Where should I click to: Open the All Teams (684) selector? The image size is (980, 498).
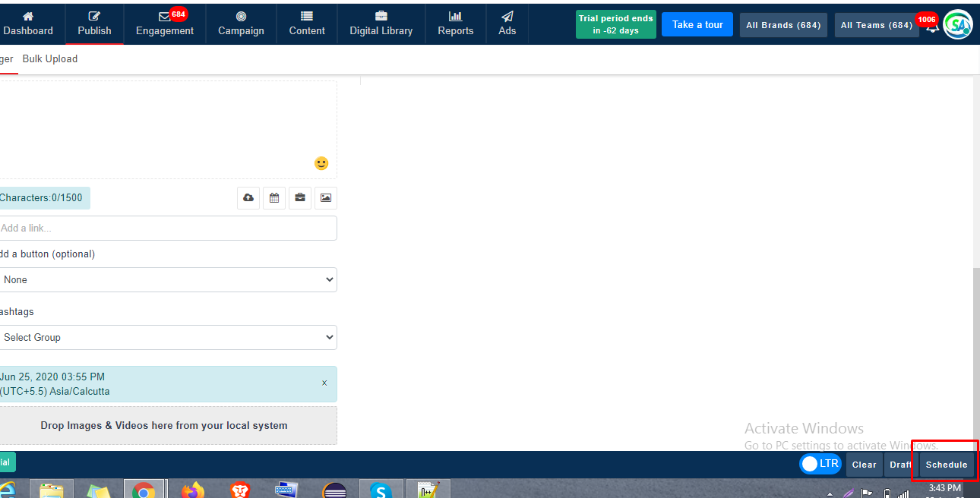[876, 25]
